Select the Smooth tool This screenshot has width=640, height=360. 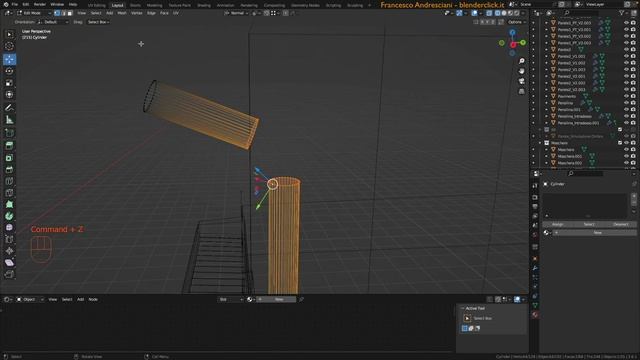click(x=9, y=227)
